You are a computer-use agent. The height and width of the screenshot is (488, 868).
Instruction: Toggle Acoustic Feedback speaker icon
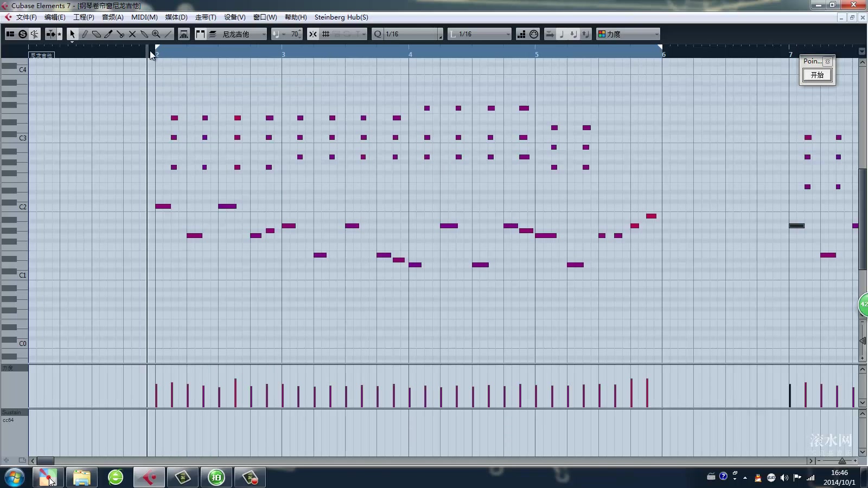pos(34,34)
